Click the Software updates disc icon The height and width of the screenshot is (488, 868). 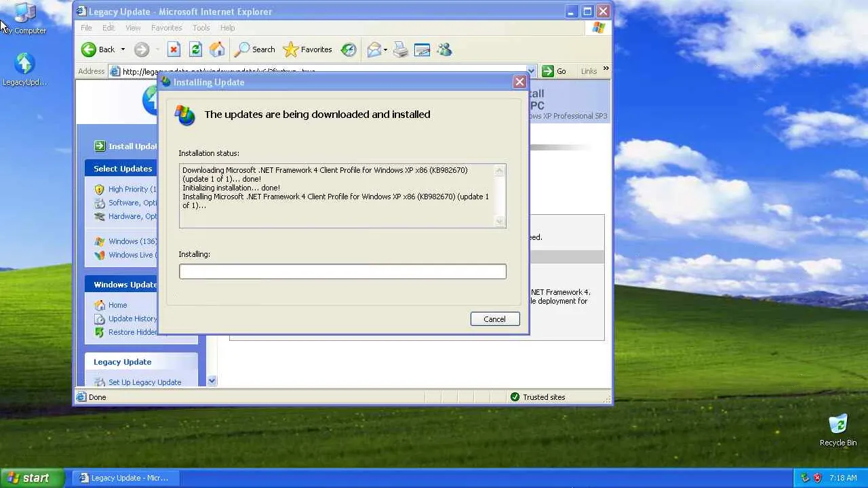pos(100,203)
